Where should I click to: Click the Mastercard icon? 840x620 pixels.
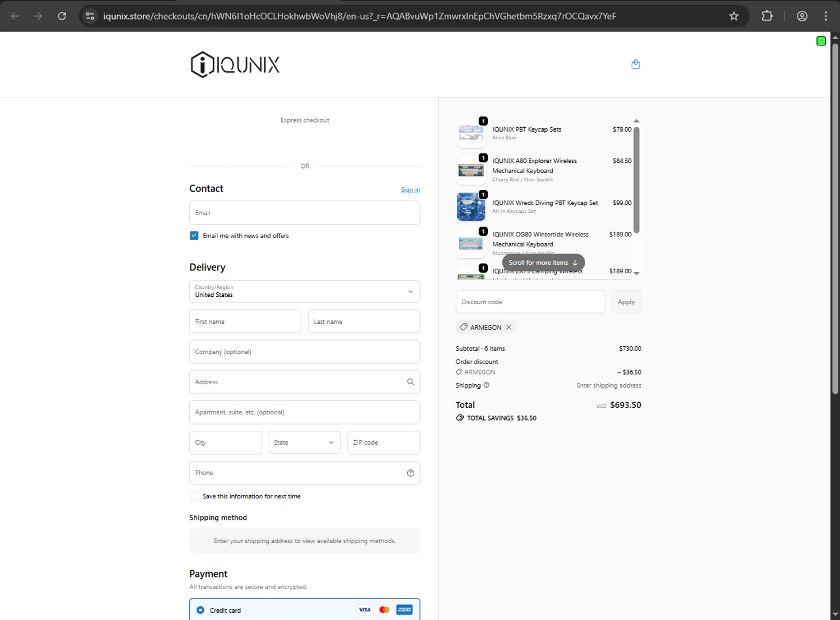[384, 609]
